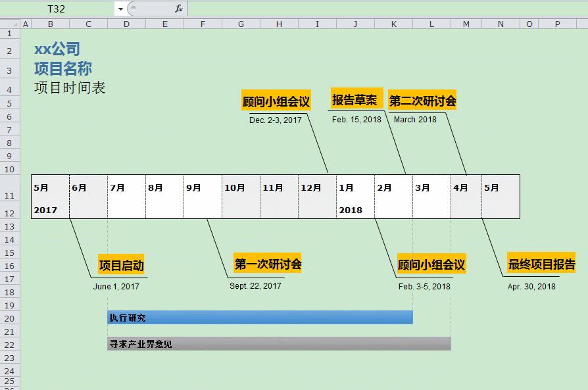Select the upper 顾问小组会议 milestone
The image size is (588, 390).
[275, 99]
